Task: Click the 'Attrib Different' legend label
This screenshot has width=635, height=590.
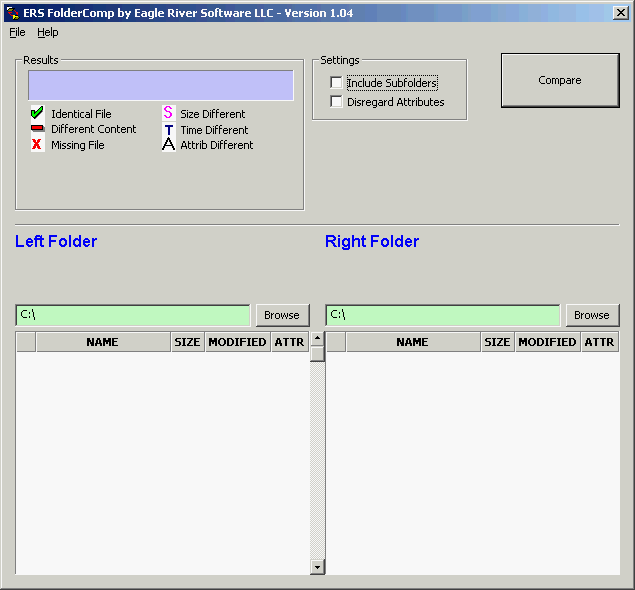Action: coord(217,145)
